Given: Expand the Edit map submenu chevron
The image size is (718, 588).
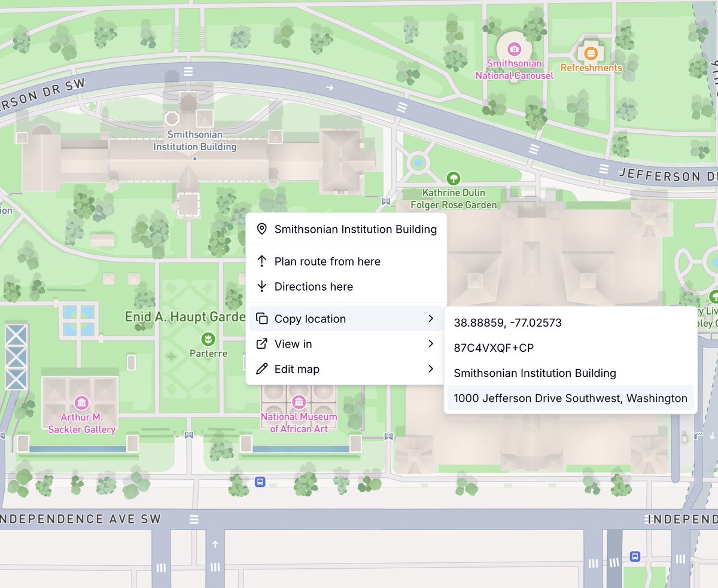Looking at the screenshot, I should coord(431,369).
